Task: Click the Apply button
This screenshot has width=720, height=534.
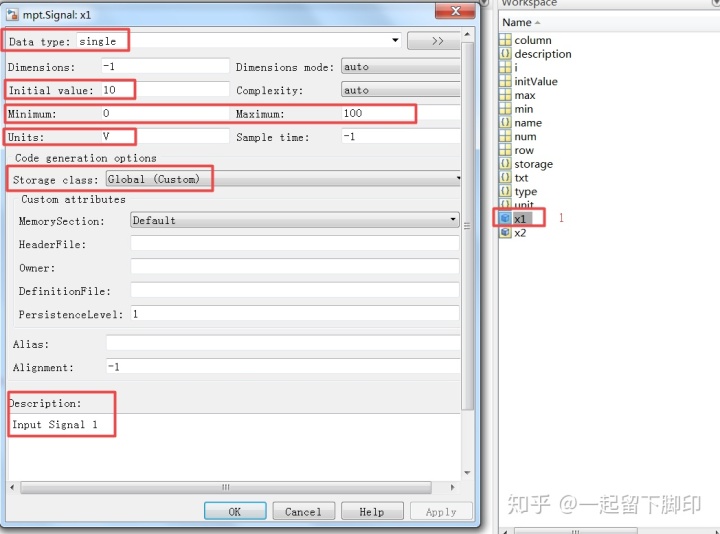Action: point(441,511)
